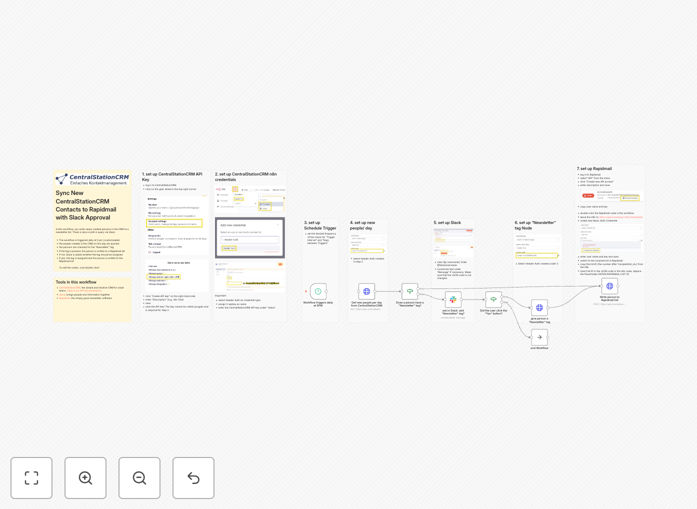Select the Schedule Trigger clock node

click(318, 292)
